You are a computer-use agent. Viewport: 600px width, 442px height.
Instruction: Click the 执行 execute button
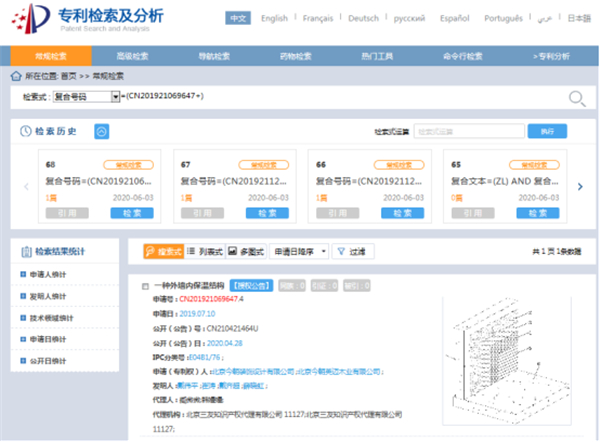(547, 131)
